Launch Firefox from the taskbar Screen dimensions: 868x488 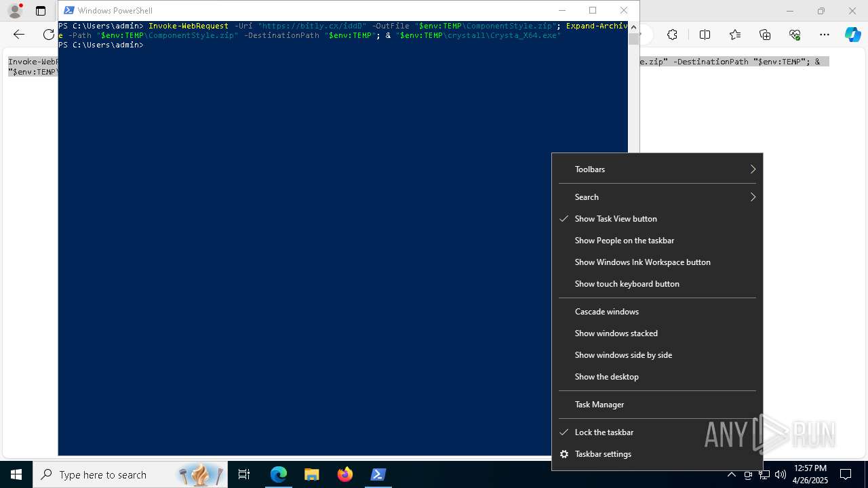point(345,474)
